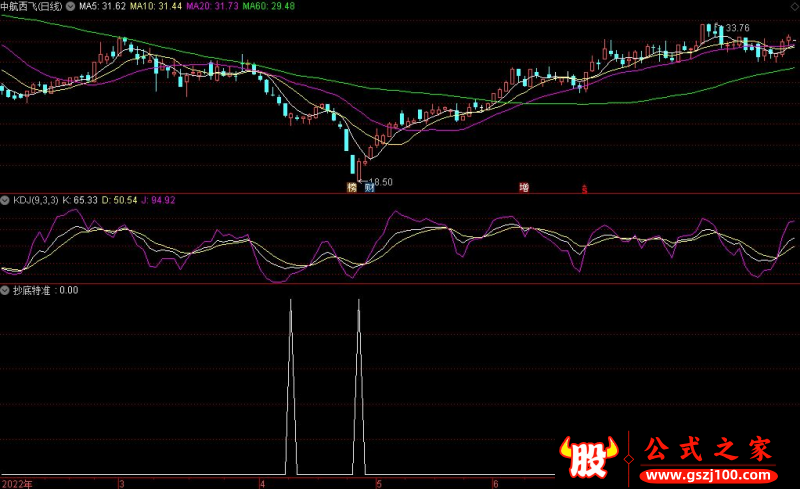Open the dropdown arrow beside 中航西飞(日线)

[x=70, y=7]
